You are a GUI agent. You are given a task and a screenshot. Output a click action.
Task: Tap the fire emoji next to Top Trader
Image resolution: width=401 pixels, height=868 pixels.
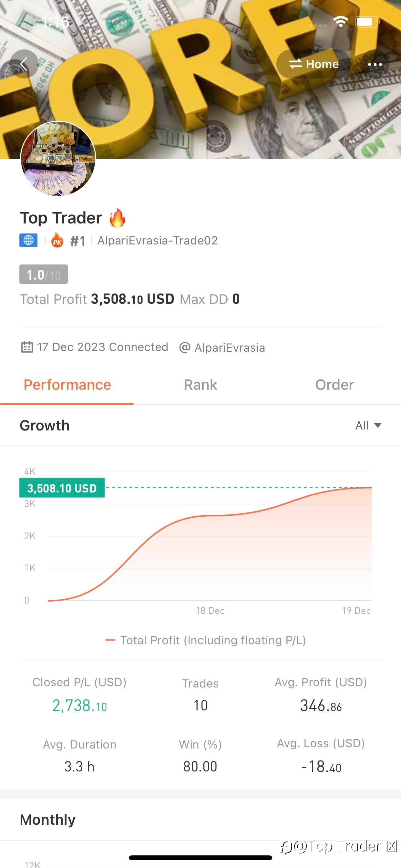point(117,218)
